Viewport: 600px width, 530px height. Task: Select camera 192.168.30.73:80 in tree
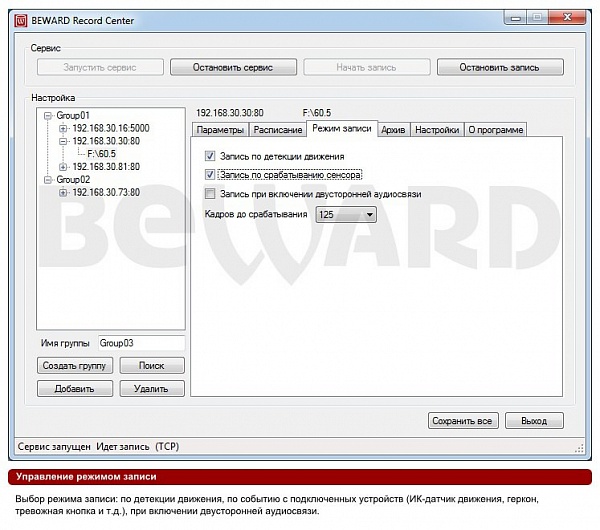(106, 192)
